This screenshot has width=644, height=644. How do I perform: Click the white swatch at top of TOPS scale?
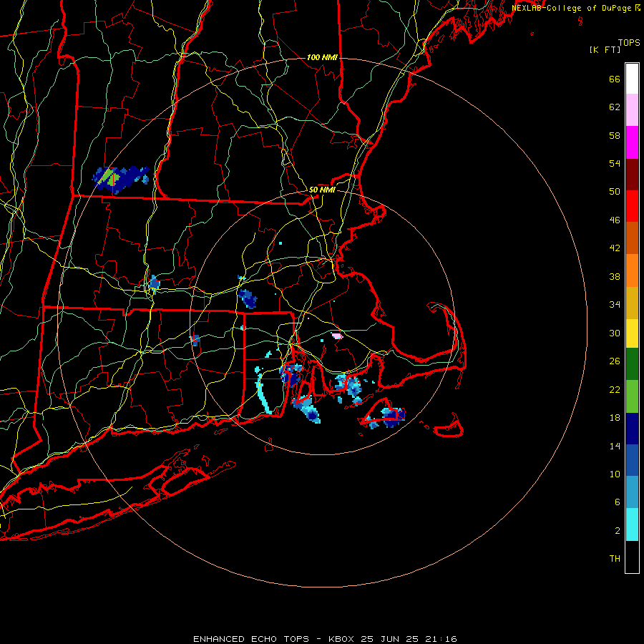(x=632, y=79)
